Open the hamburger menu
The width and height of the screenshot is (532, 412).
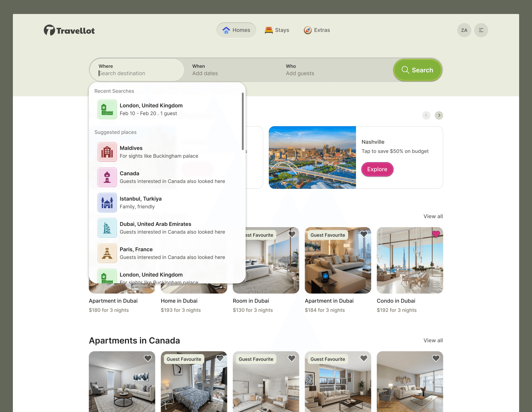pos(481,30)
